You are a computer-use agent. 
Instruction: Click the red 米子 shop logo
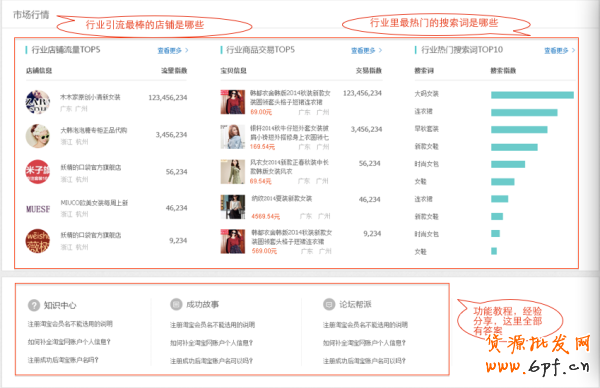pos(38,172)
